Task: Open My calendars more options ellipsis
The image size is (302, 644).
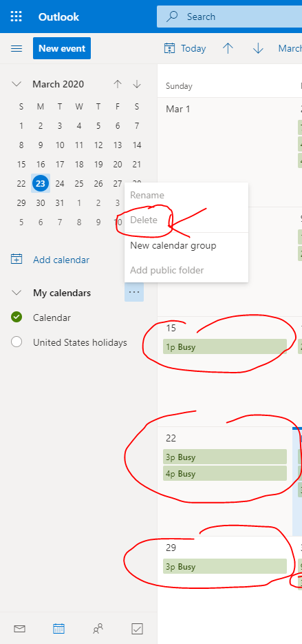Action: point(134,293)
